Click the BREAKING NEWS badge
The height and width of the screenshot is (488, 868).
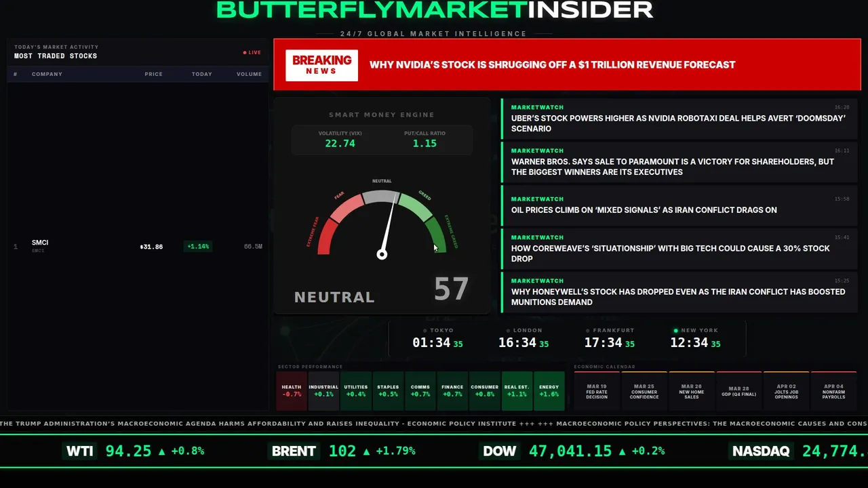pyautogui.click(x=321, y=65)
